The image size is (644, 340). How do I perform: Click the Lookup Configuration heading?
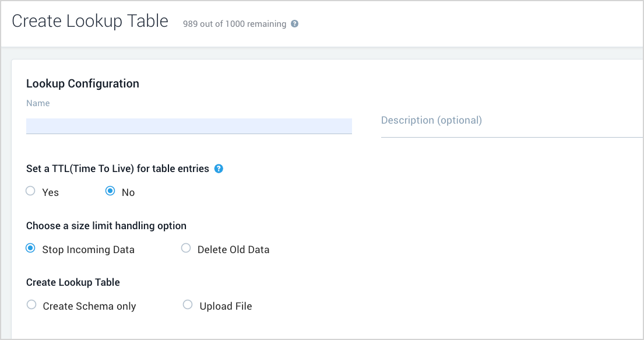click(x=82, y=83)
